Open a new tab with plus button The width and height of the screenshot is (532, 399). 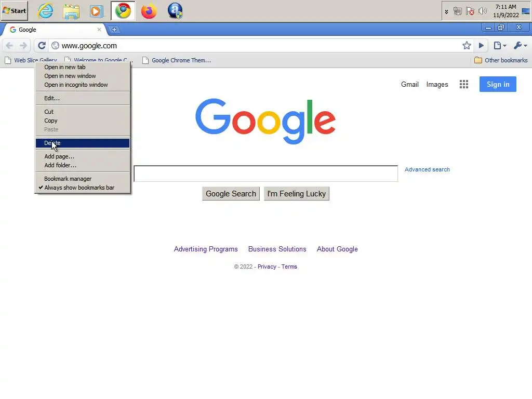(114, 30)
